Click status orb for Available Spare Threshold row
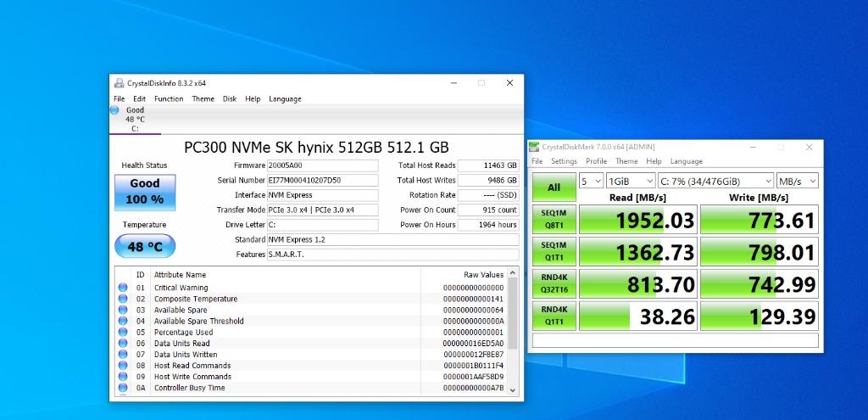 click(x=123, y=321)
